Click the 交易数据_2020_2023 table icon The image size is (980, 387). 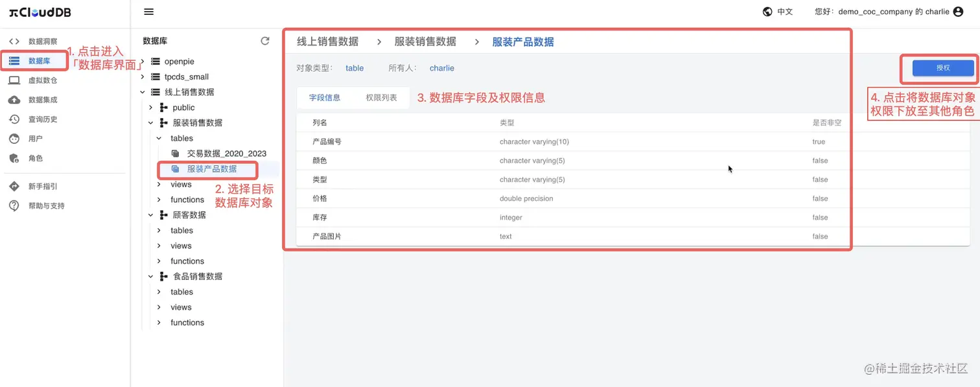pyautogui.click(x=175, y=154)
